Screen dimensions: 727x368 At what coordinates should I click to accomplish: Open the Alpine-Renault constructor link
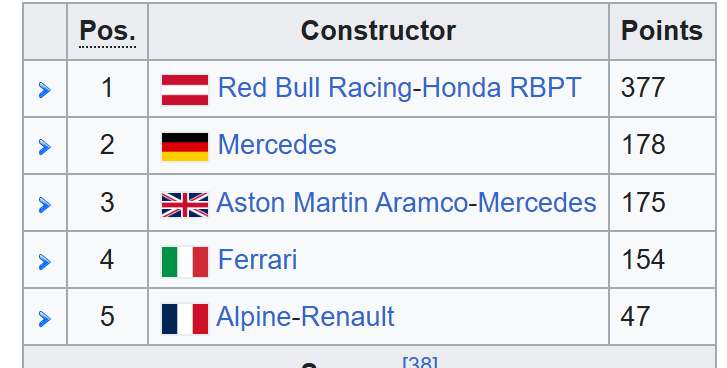[x=305, y=317]
